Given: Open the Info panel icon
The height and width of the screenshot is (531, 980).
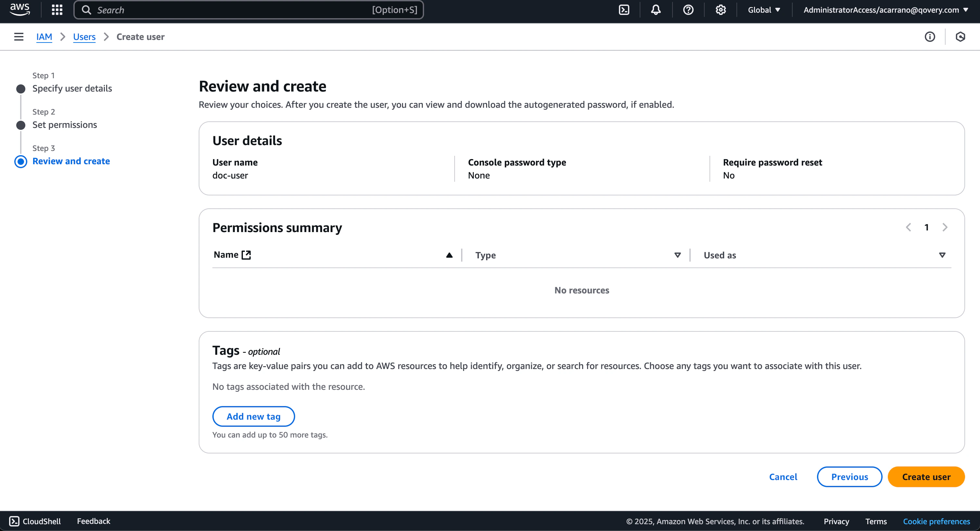Looking at the screenshot, I should coord(930,37).
